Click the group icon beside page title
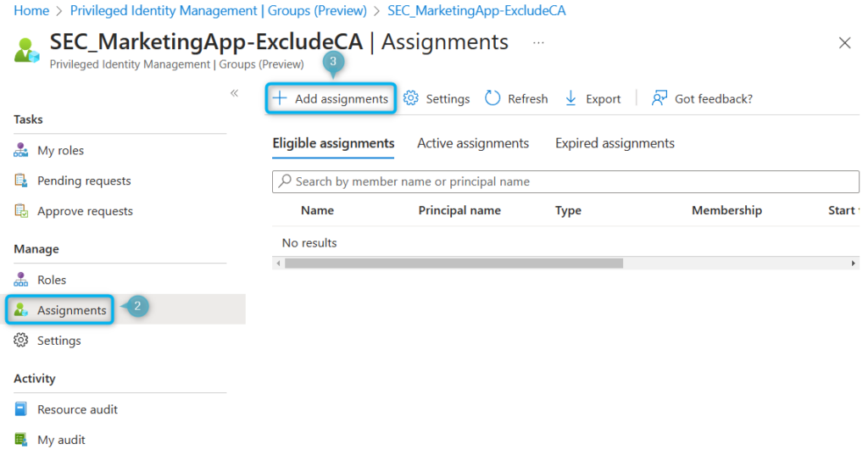 click(26, 50)
